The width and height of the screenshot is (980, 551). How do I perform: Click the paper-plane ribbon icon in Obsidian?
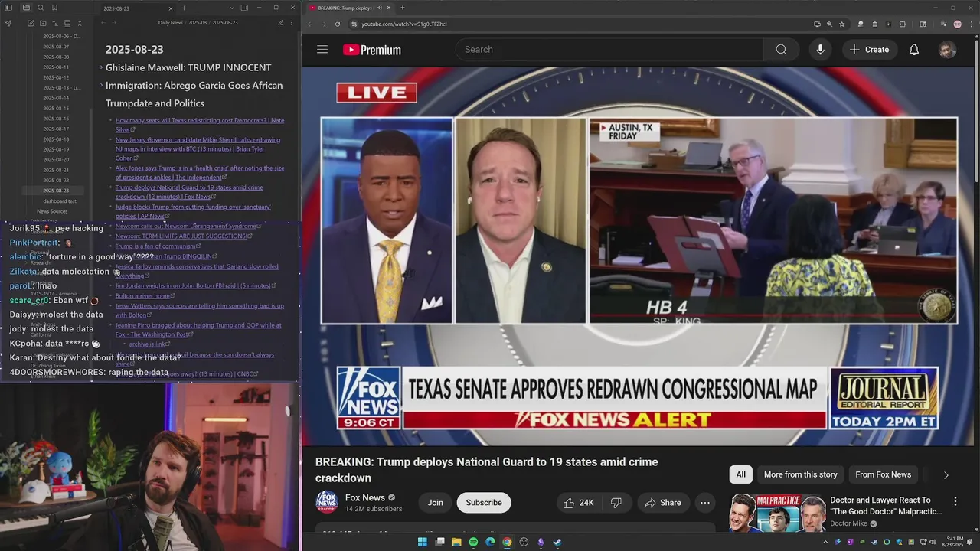[8, 24]
